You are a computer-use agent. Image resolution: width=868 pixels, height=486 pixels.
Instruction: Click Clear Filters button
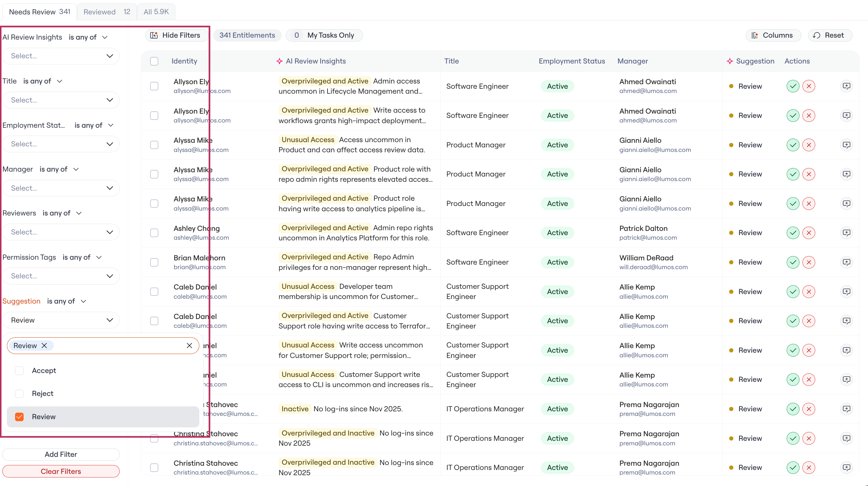coord(61,471)
